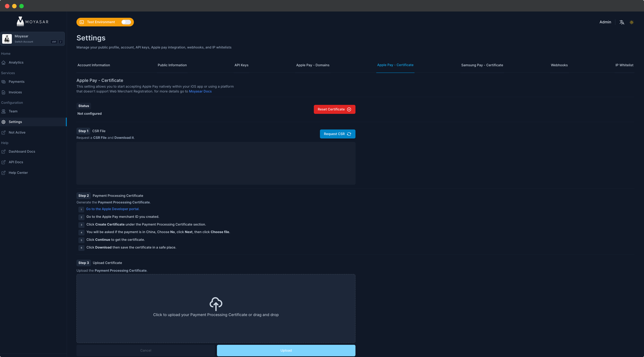Click the language translate icon
Screen dimensions: 644x357
click(622, 22)
